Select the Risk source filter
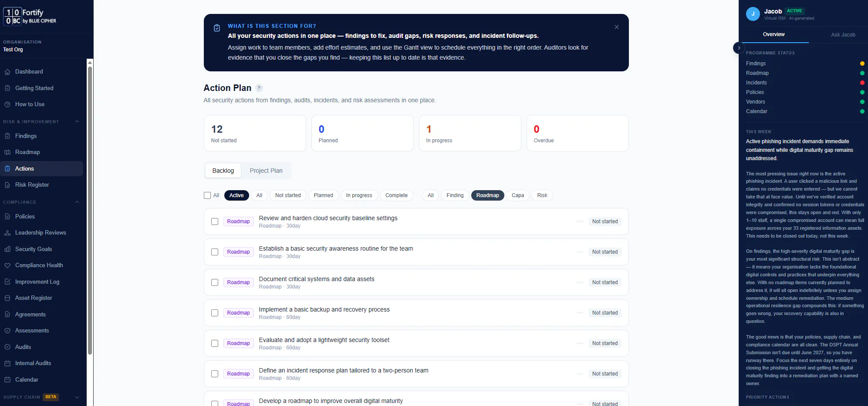This screenshot has width=868, height=406. 542,195
